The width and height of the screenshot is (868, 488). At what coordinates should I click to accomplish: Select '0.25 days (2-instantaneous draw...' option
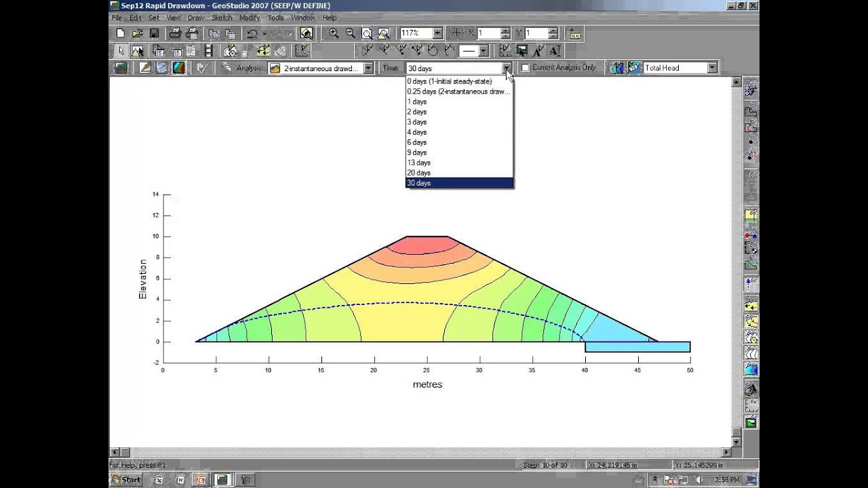[459, 91]
